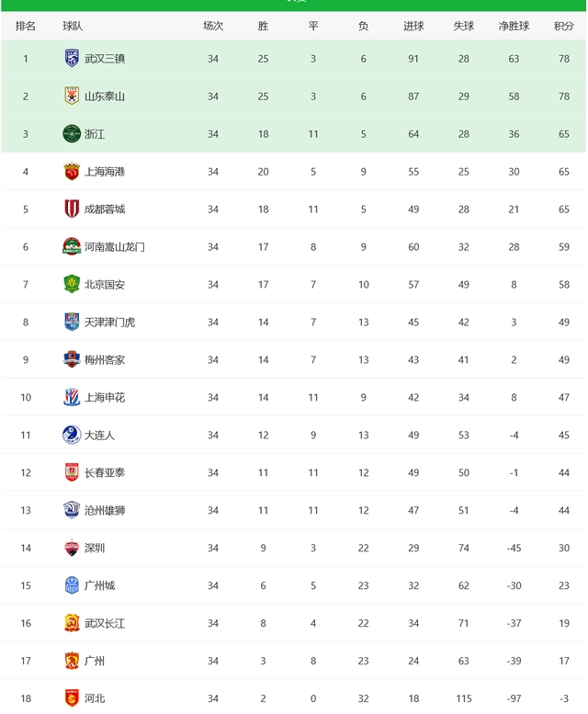Open the 成都蓉城 red shield logo
Viewport: 588px width, 714px height.
[72, 209]
